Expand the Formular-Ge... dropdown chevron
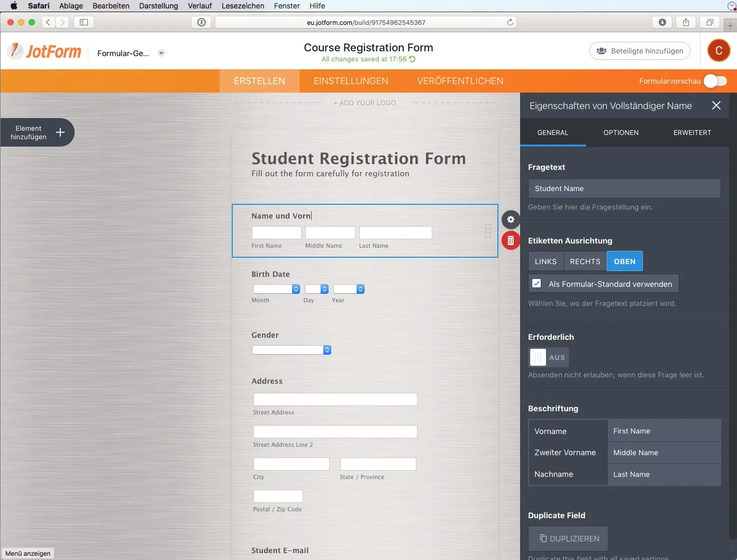The width and height of the screenshot is (737, 560). point(161,53)
